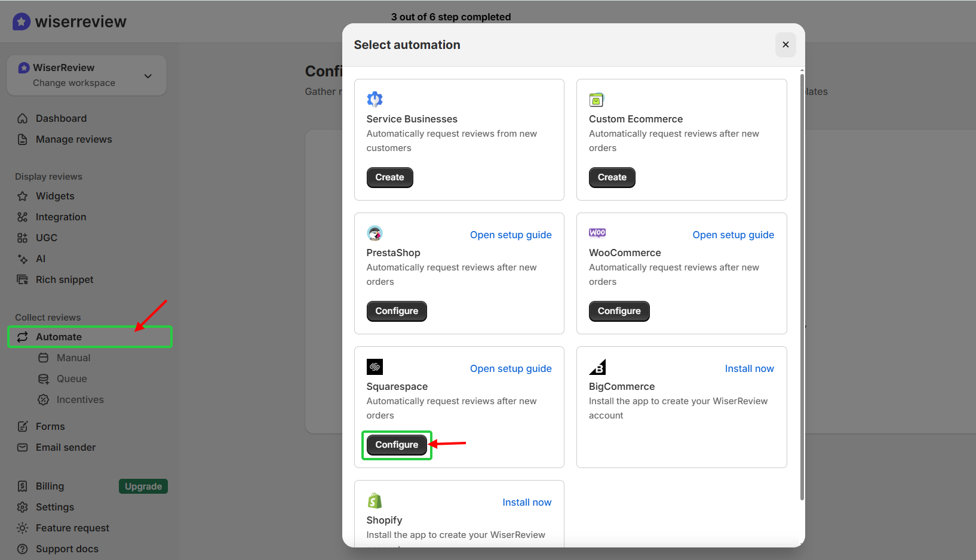Open the WooCommerce setup guide

coord(733,235)
